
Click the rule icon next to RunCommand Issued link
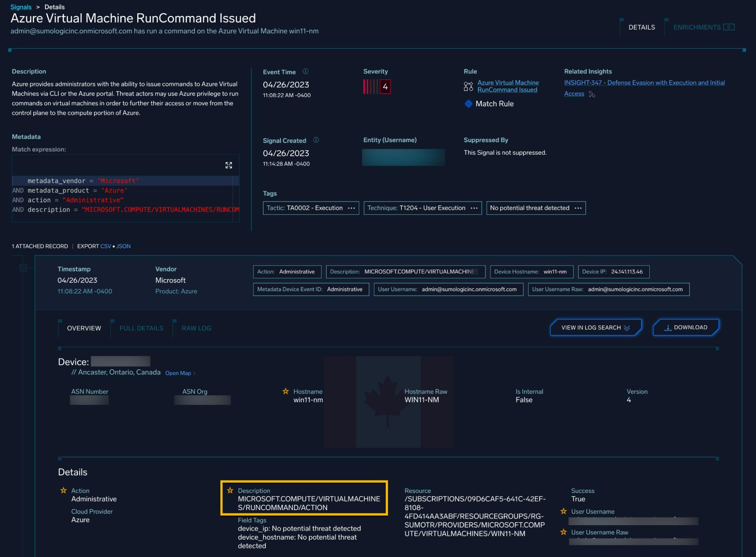coord(467,86)
